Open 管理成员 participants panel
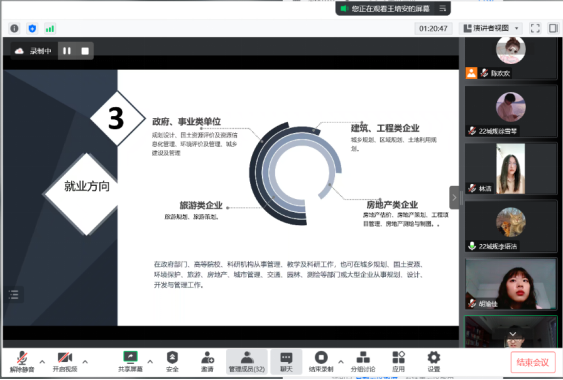Image resolution: width=563 pixels, height=380 pixels. point(247,362)
